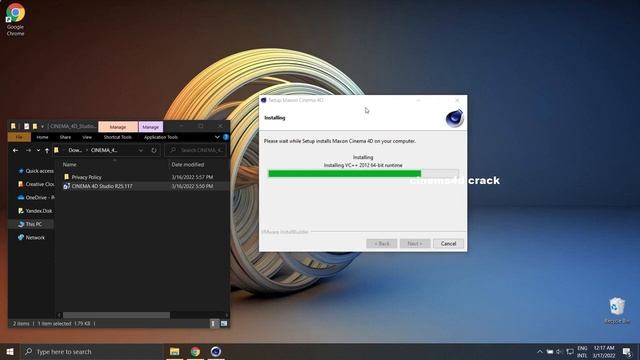The width and height of the screenshot is (640, 360).
Task: Switch Explorer to large icons view
Action: coord(224,323)
